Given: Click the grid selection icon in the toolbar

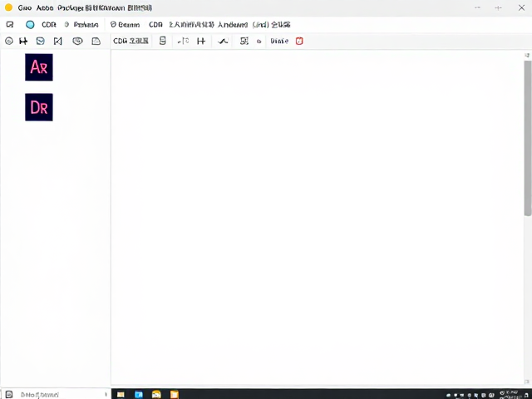Looking at the screenshot, I should 244,41.
